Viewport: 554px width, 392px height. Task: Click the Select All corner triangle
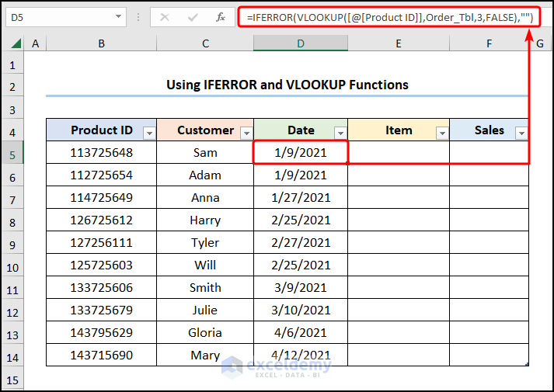pyautogui.click(x=12, y=44)
